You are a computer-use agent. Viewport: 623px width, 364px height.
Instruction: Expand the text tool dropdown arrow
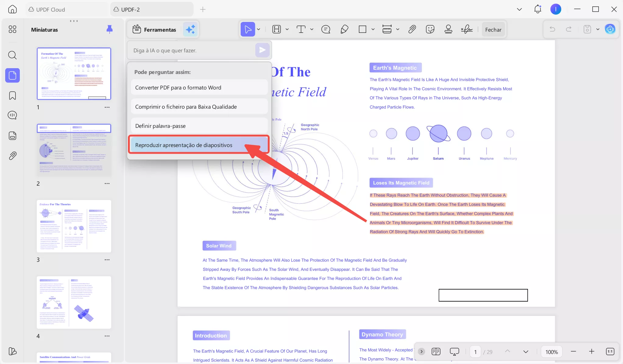click(312, 30)
